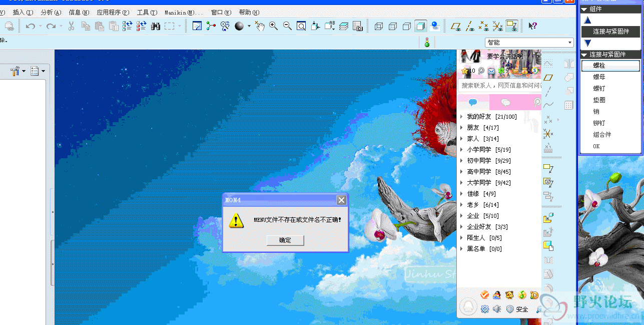Toggle annotation element display icon
This screenshot has width=644, height=325.
coord(511,26)
